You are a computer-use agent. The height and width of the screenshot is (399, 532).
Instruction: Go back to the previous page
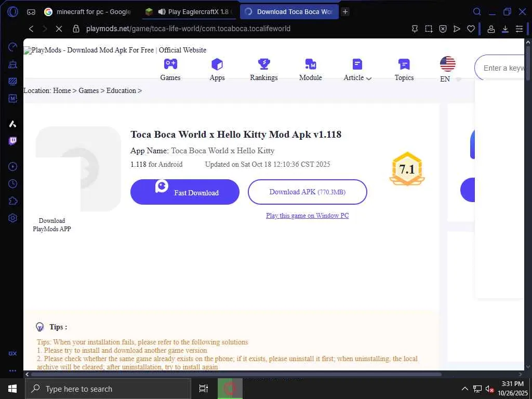pyautogui.click(x=31, y=29)
